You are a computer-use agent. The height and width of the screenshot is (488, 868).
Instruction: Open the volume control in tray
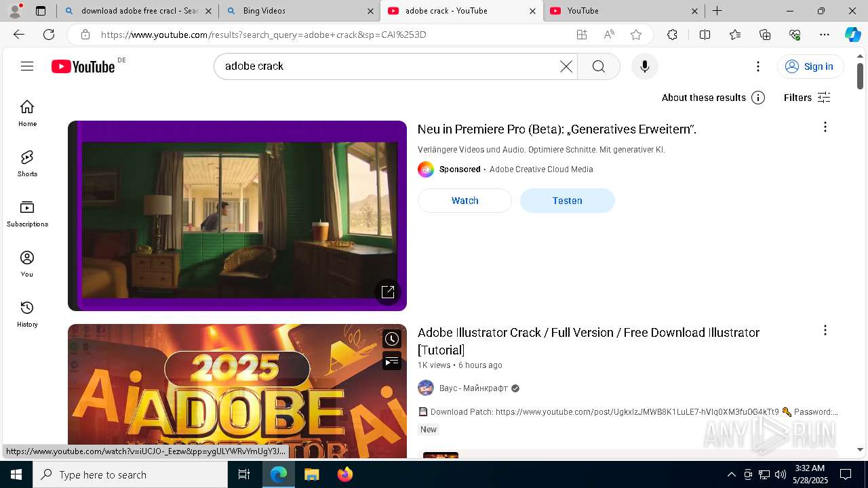coord(781,474)
